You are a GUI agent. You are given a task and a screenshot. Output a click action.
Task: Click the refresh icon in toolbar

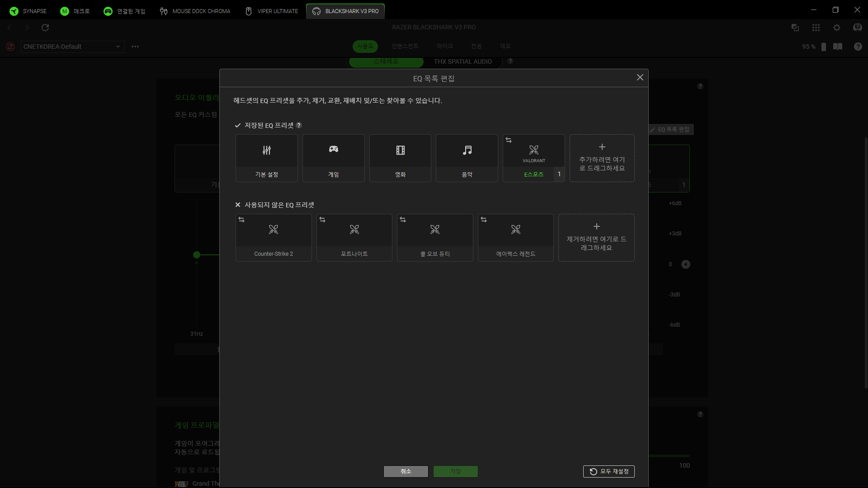[45, 28]
